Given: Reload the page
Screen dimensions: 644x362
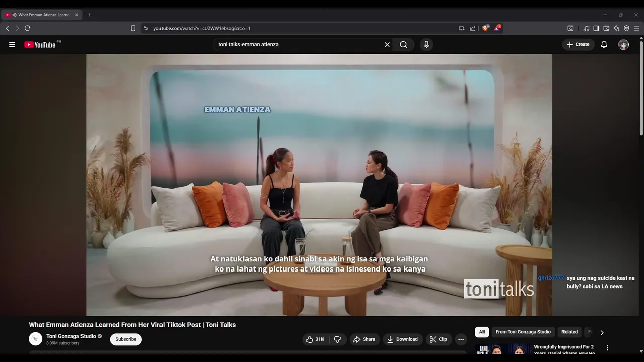Looking at the screenshot, I should pyautogui.click(x=27, y=28).
